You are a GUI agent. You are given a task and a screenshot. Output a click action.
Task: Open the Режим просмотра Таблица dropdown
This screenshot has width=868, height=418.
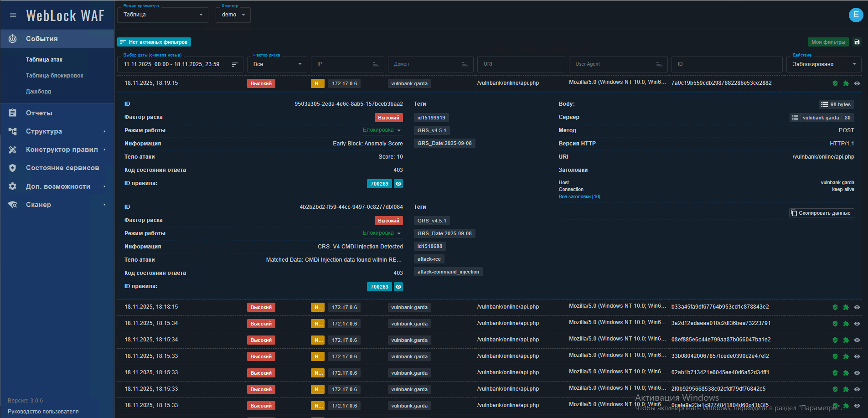[163, 15]
